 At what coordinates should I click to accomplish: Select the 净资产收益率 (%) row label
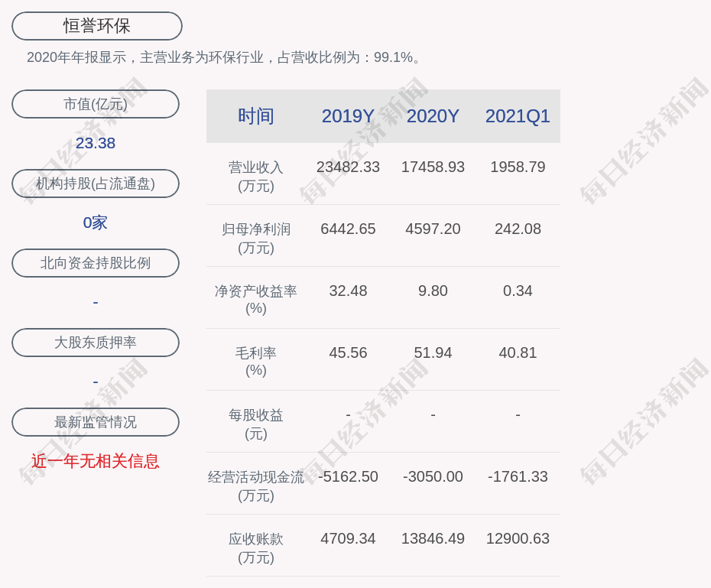256,300
